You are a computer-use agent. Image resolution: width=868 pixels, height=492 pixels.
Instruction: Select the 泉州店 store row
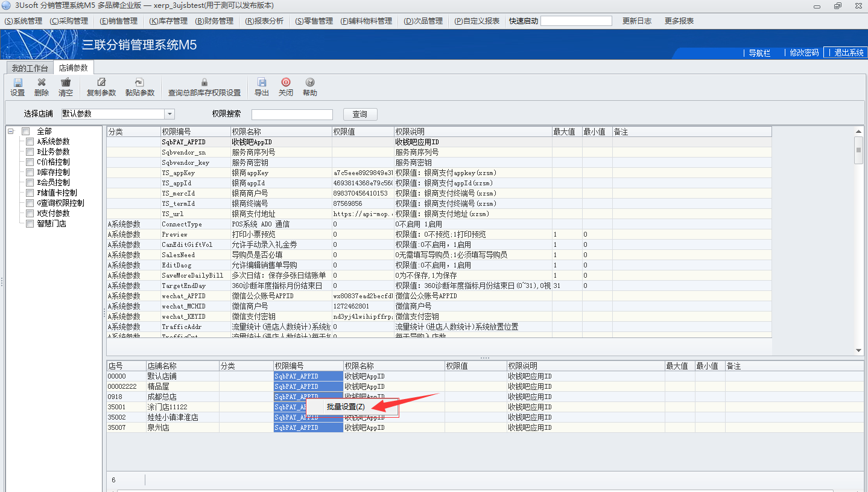click(485, 427)
